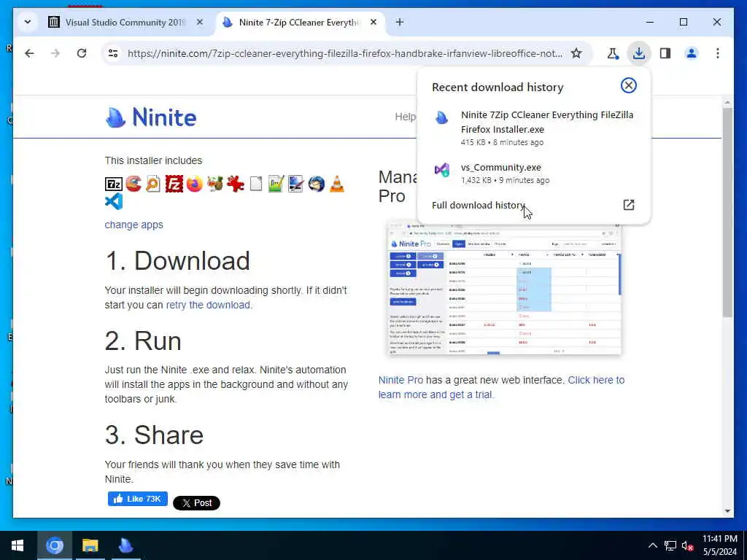
Task: Click the Facebook Like 73K button
Action: coord(138,499)
